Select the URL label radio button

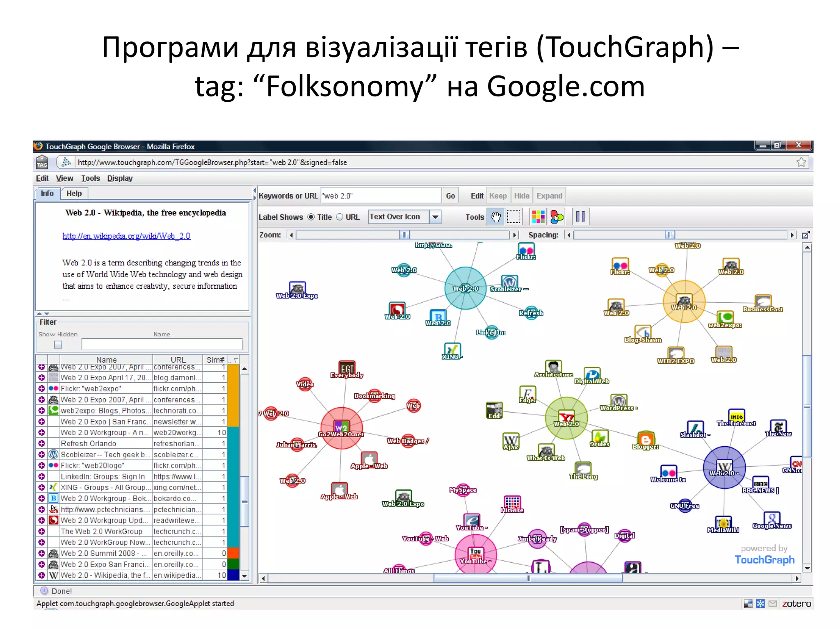coord(340,217)
